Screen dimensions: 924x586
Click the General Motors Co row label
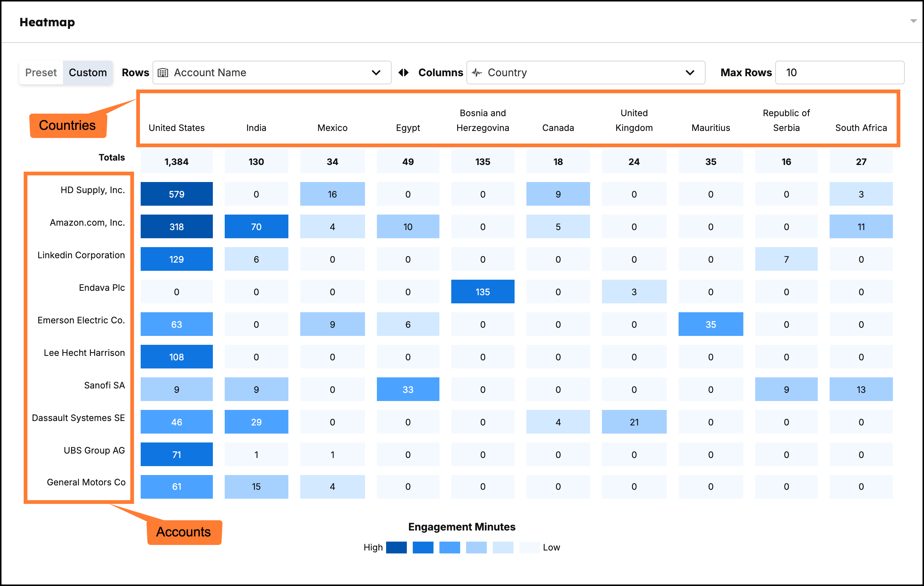click(86, 482)
